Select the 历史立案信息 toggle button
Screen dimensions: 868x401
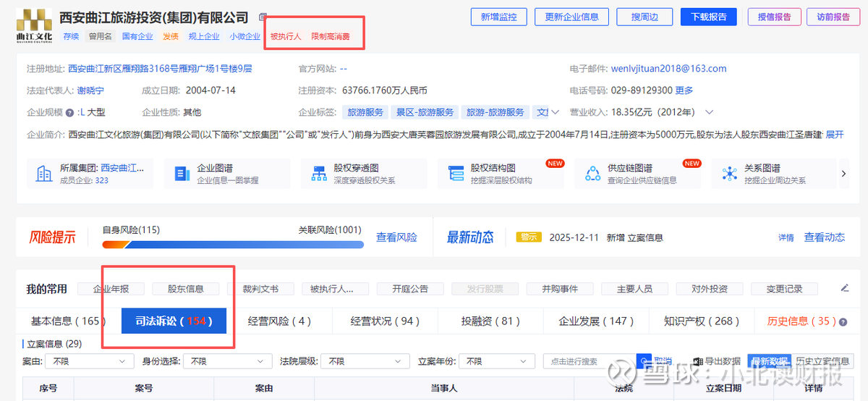[x=822, y=361]
